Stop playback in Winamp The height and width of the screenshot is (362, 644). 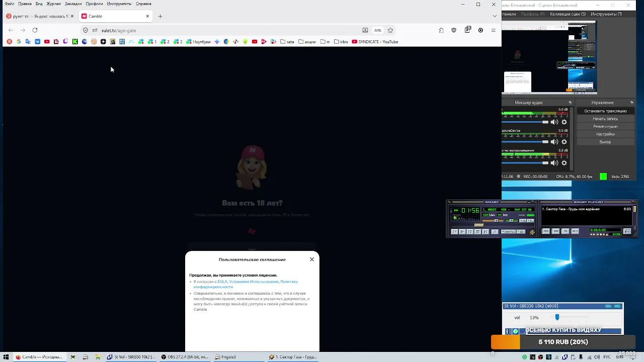pos(478,232)
